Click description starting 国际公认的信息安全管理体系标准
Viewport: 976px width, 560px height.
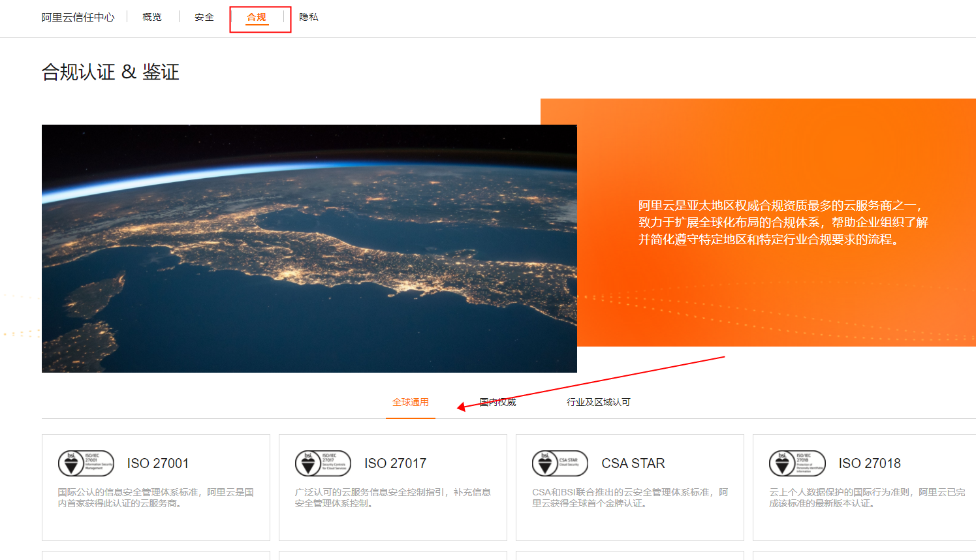coord(156,497)
